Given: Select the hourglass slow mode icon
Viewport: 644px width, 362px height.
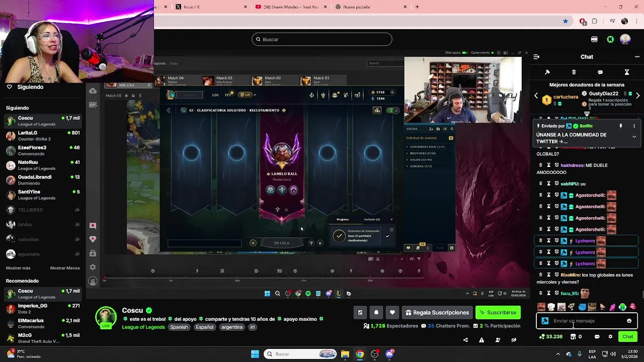Looking at the screenshot, I should [x=627, y=72].
